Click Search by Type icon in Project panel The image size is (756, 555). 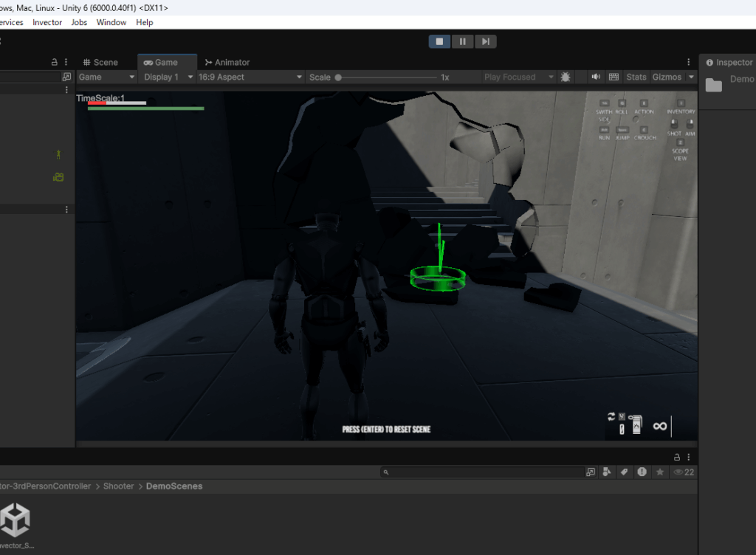[607, 472]
